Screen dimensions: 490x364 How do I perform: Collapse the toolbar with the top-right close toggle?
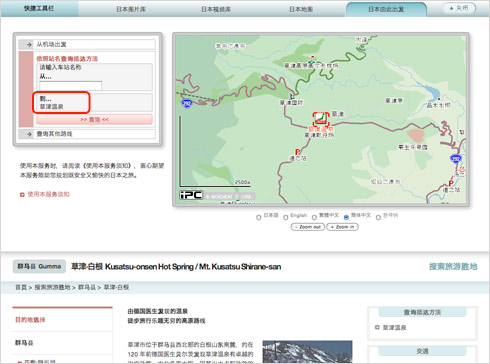click(x=459, y=8)
